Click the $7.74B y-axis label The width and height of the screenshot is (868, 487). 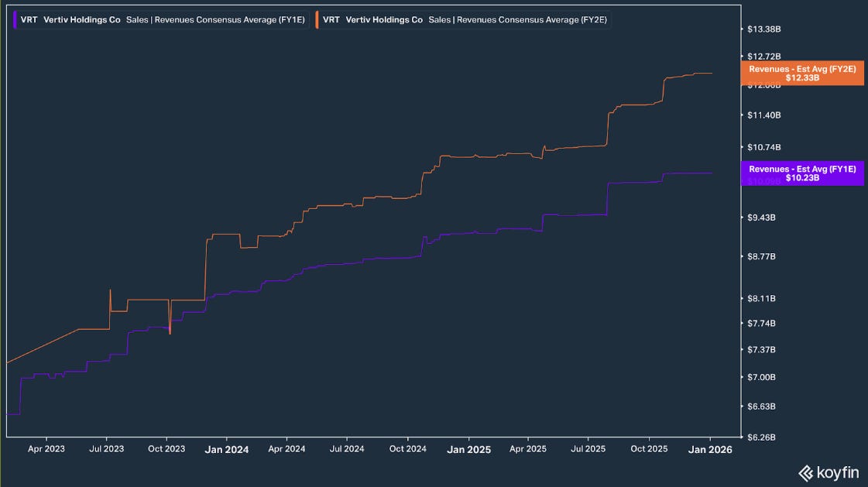click(761, 323)
